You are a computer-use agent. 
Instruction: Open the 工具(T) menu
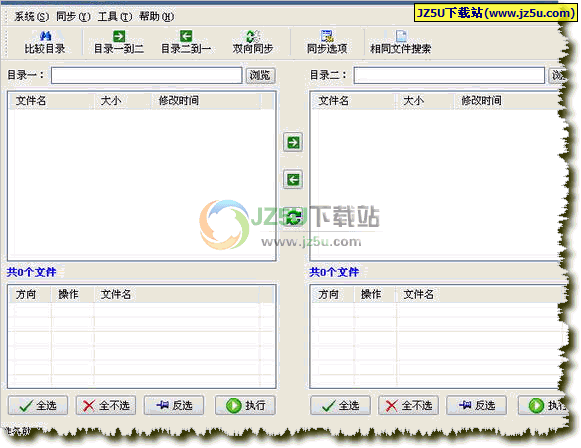115,17
